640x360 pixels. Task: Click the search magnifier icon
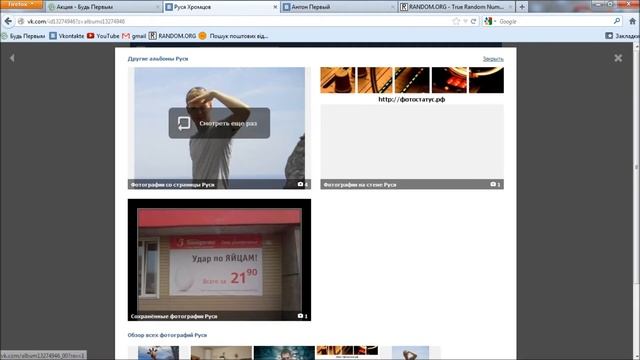click(x=617, y=21)
